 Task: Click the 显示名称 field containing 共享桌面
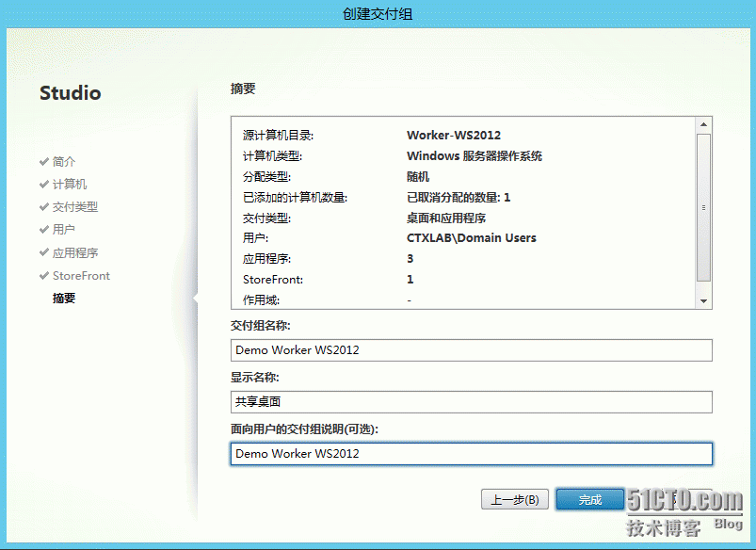471,402
